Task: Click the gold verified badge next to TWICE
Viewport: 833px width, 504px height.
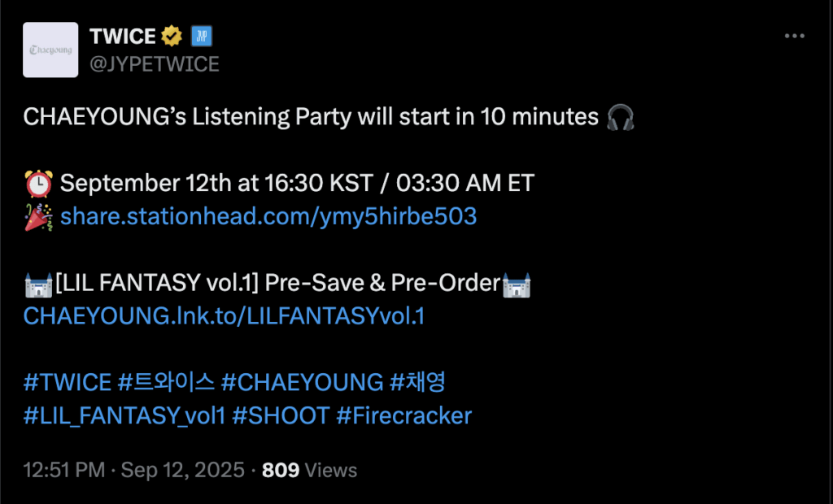Action: [170, 35]
